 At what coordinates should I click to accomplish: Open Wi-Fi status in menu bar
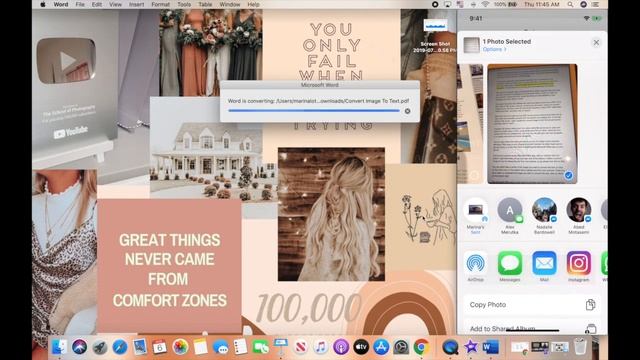(x=485, y=4)
